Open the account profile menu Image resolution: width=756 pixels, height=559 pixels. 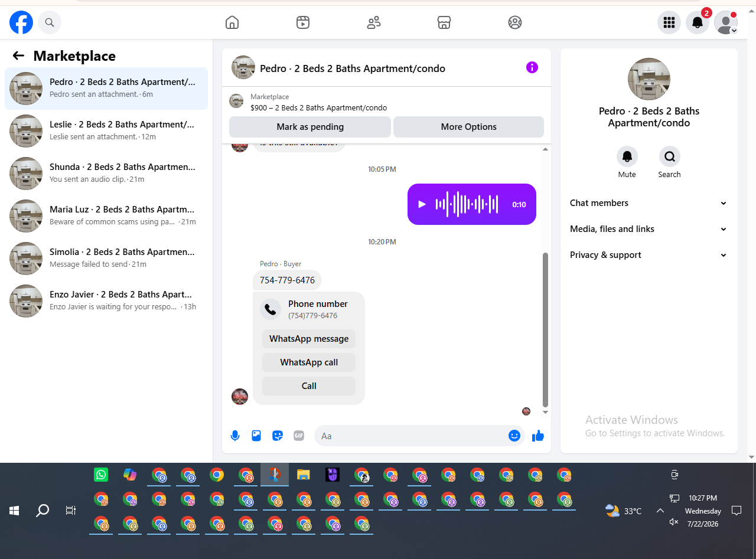[726, 22]
